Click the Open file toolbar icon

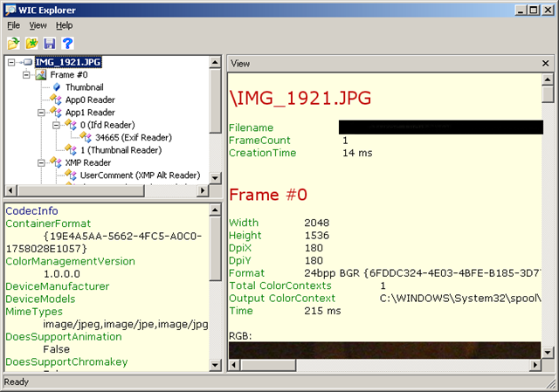coord(14,44)
